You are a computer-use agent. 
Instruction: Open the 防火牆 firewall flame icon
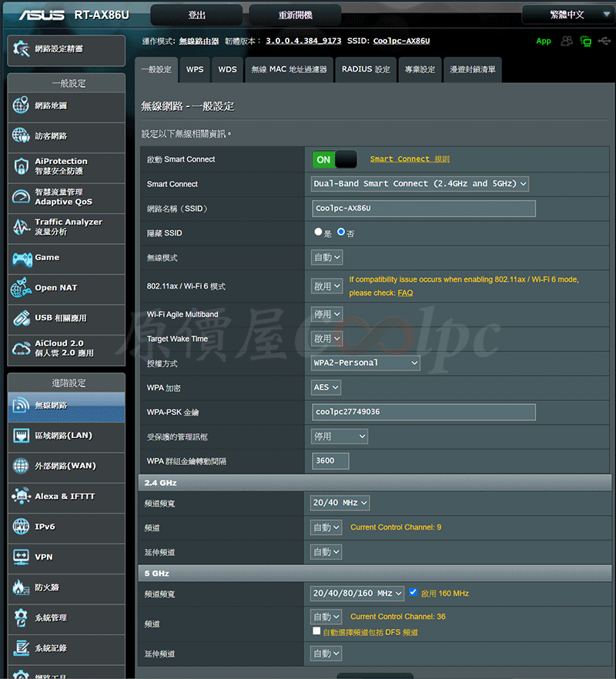pyautogui.click(x=21, y=587)
